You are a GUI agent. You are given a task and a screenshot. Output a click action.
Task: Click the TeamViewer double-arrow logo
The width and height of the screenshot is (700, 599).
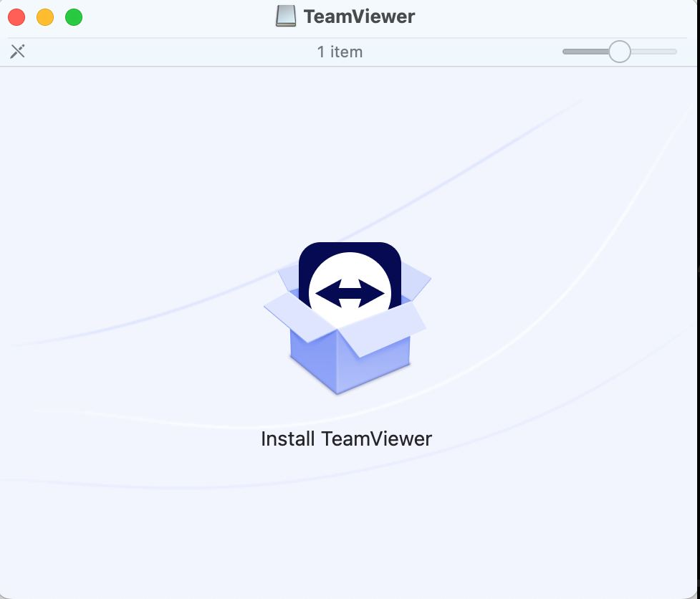[x=350, y=293]
